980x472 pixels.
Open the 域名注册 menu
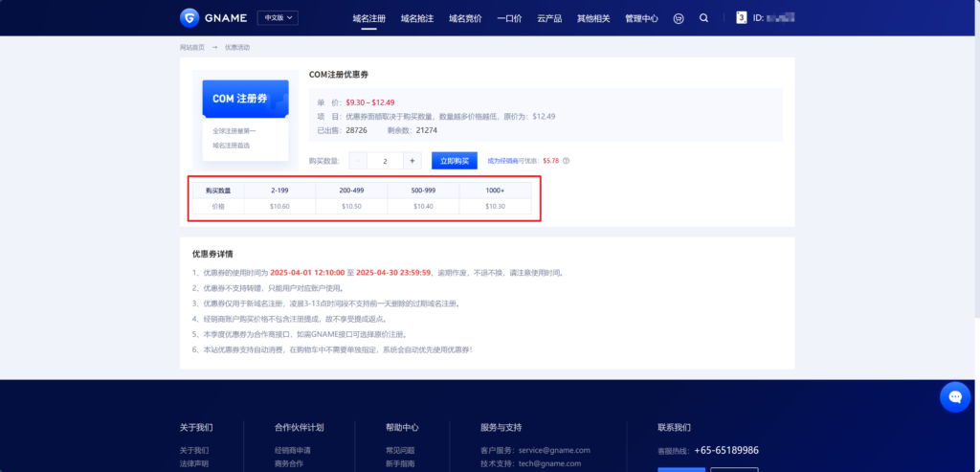click(x=368, y=18)
